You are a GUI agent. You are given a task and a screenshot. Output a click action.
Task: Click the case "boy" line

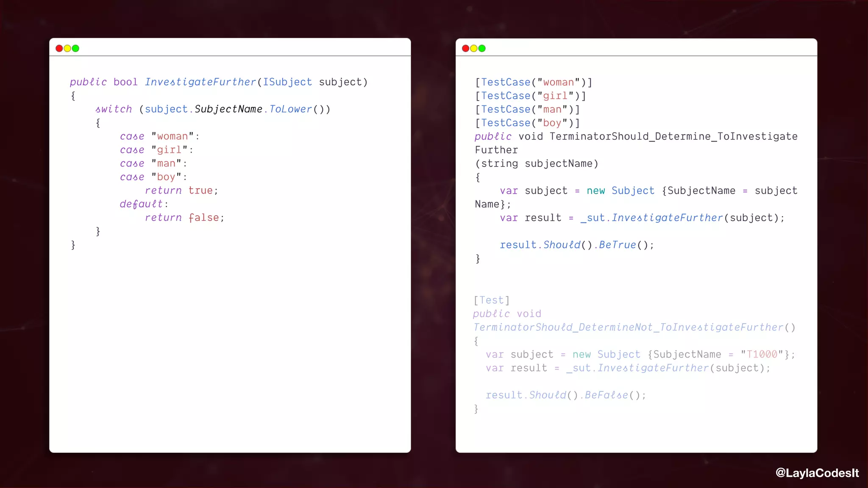153,177
